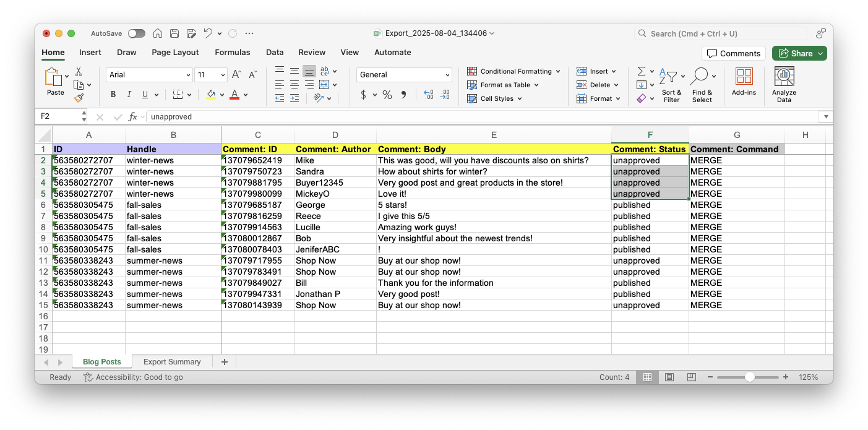868x430 pixels.
Task: Click the Cut scissors icon
Action: tap(79, 72)
